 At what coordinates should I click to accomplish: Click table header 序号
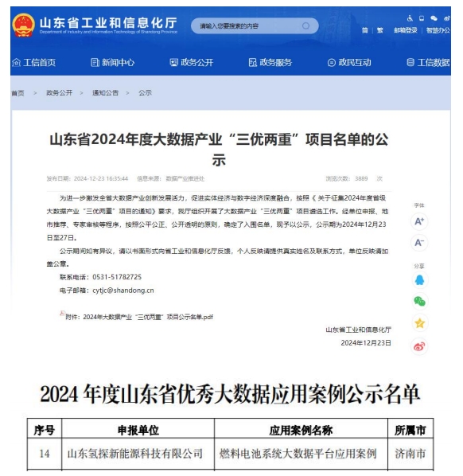(45, 430)
